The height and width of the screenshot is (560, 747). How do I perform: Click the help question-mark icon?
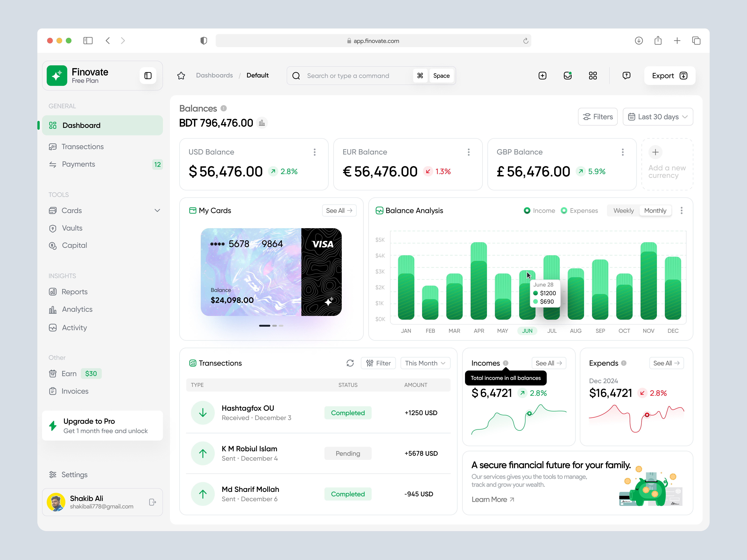(626, 76)
